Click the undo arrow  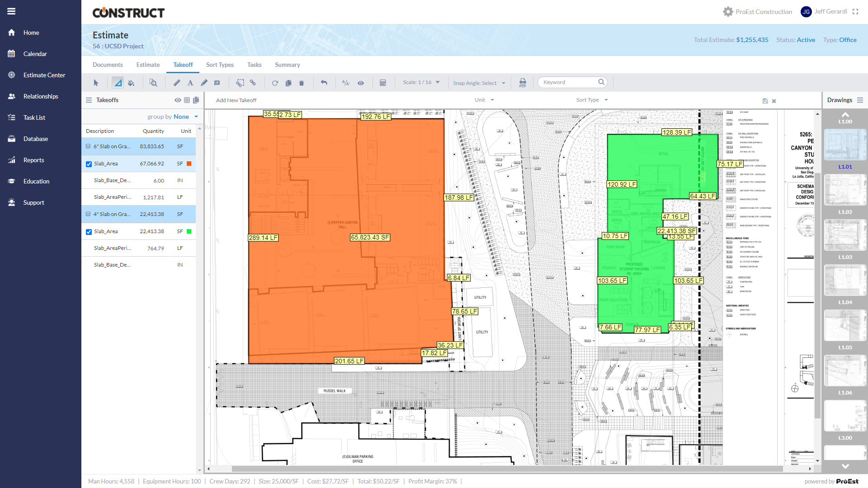pyautogui.click(x=324, y=83)
